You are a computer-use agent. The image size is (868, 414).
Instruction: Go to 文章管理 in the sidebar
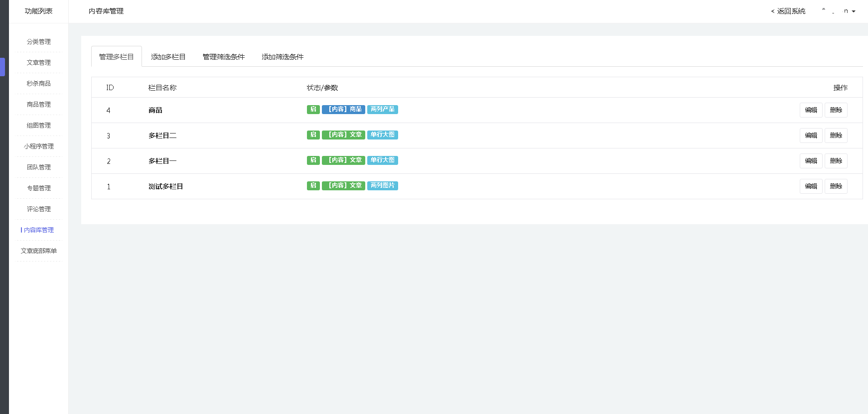(x=39, y=63)
